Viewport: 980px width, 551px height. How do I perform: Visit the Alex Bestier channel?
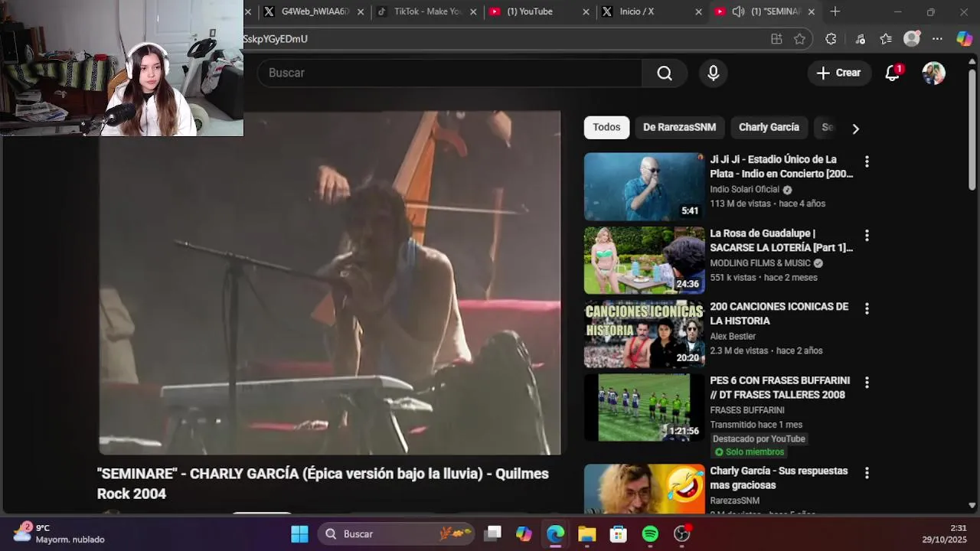(x=733, y=336)
